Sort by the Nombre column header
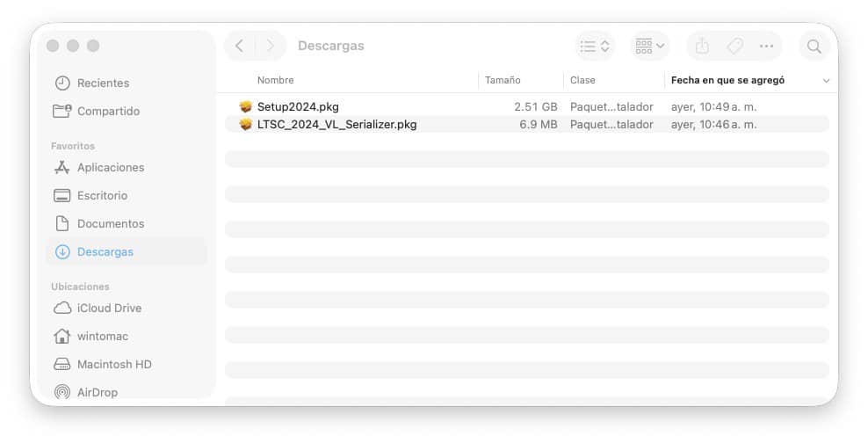The width and height of the screenshot is (868, 443). [276, 80]
